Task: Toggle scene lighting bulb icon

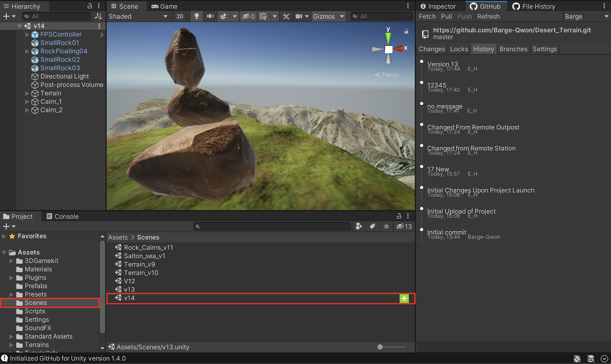Action: (x=197, y=16)
